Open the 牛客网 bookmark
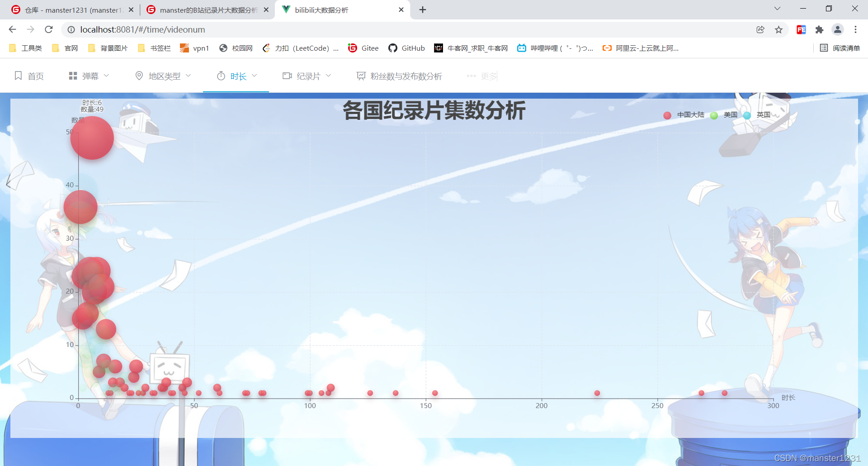Screen dimensions: 868x466 click(471, 48)
